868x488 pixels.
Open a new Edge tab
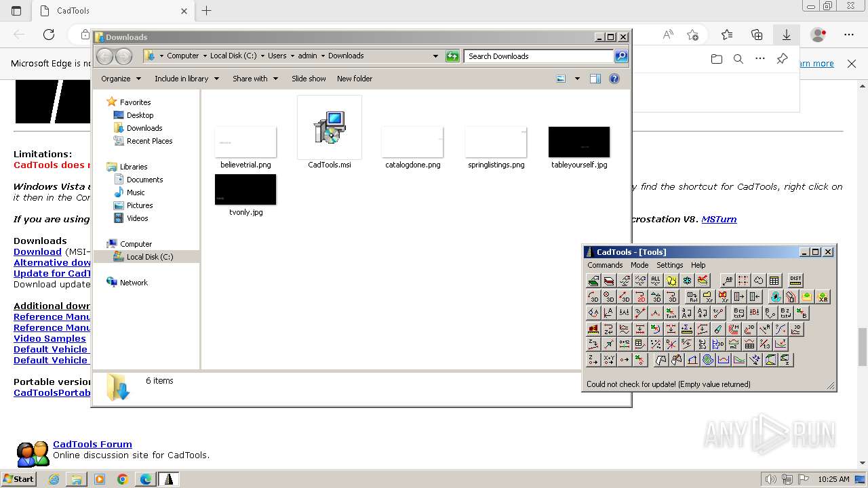(207, 11)
